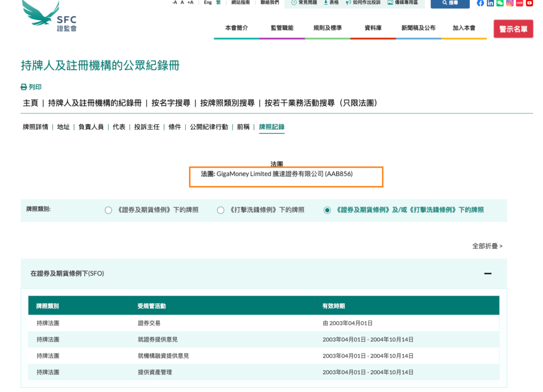Select 《打擊洗錢條例》下的牌照 radio button
The height and width of the screenshot is (392, 543).
coord(221,210)
